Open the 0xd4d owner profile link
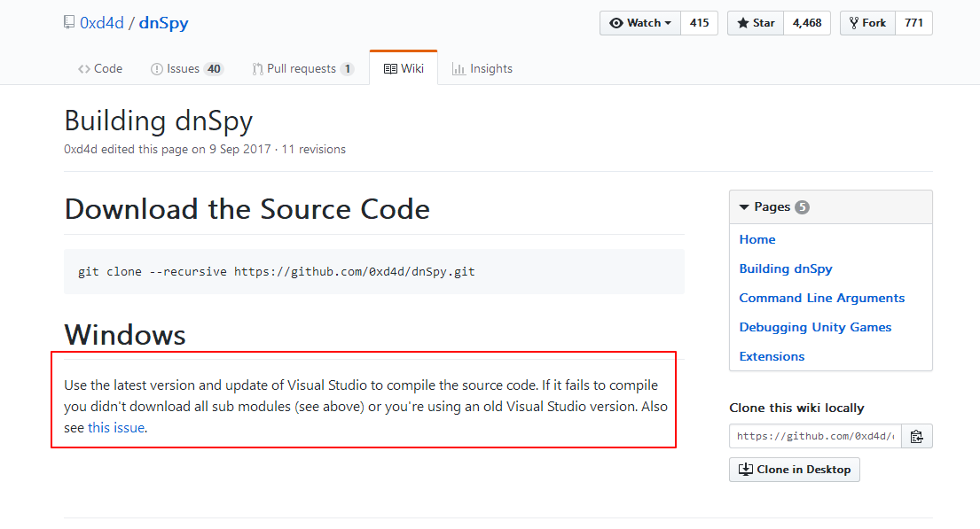 point(102,23)
